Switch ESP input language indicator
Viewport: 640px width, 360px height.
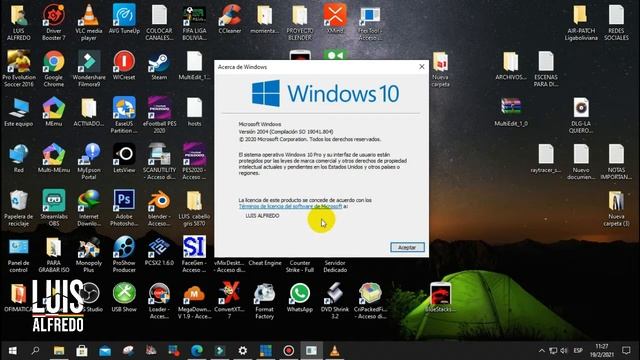click(578, 351)
